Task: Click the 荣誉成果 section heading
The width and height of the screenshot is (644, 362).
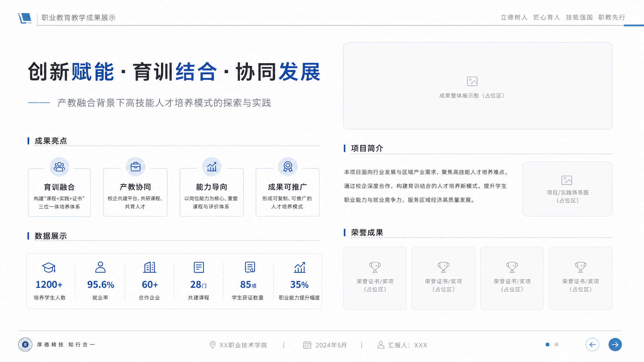Action: point(367,233)
